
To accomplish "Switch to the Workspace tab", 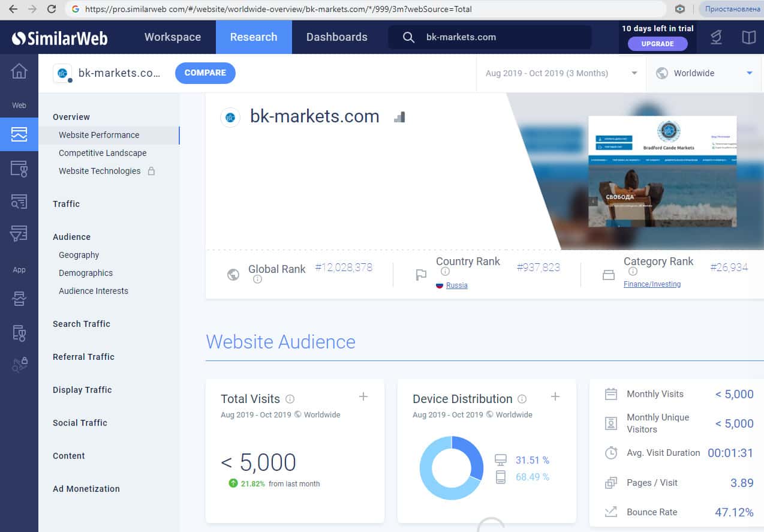I will pyautogui.click(x=173, y=37).
